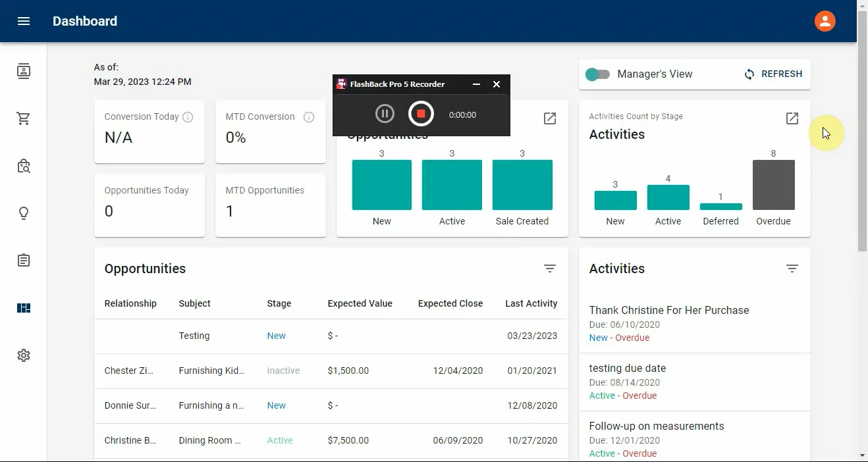
Task: Open Christine B... relationship cell
Action: [130, 440]
